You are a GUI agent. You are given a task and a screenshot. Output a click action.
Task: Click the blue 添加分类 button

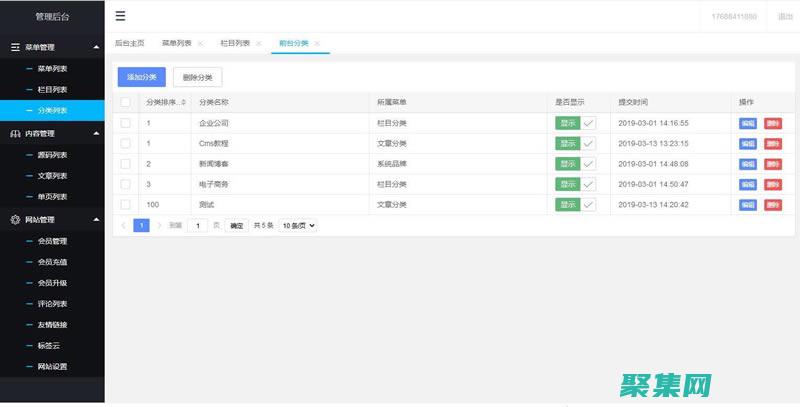click(142, 77)
